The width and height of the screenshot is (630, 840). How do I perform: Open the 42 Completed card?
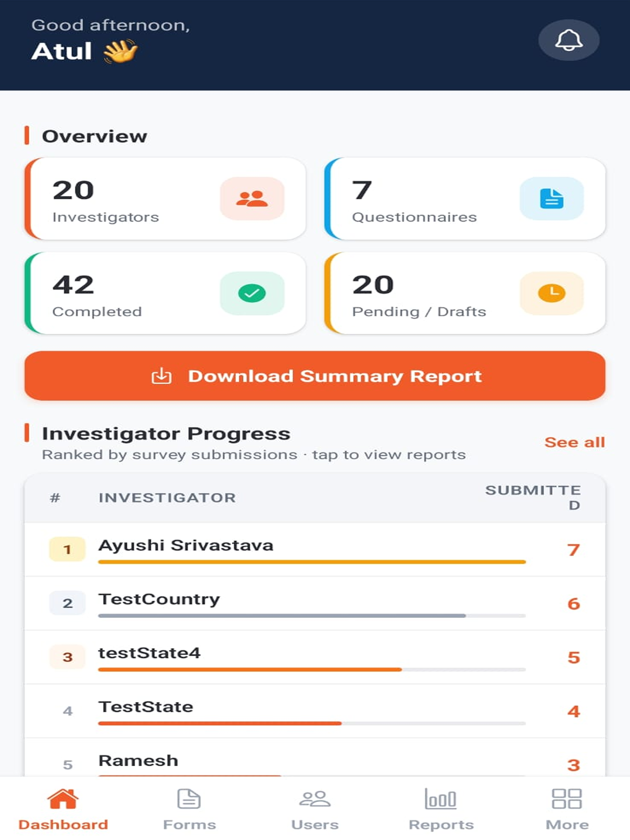[165, 293]
